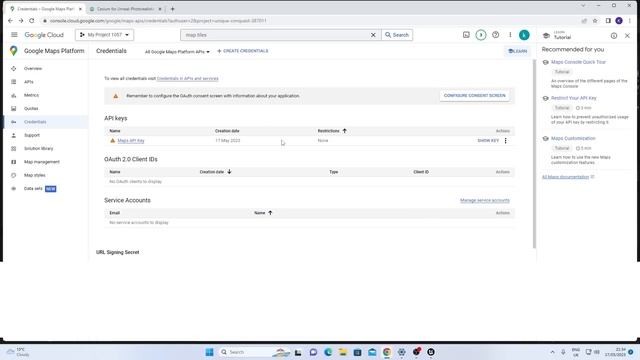This screenshot has height=360, width=640.
Task: Open Manage service accounts link
Action: pyautogui.click(x=484, y=200)
